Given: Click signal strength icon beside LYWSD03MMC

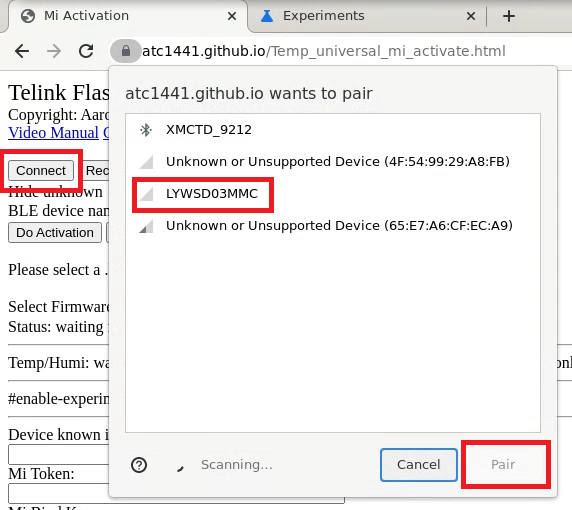Looking at the screenshot, I should 146,194.
